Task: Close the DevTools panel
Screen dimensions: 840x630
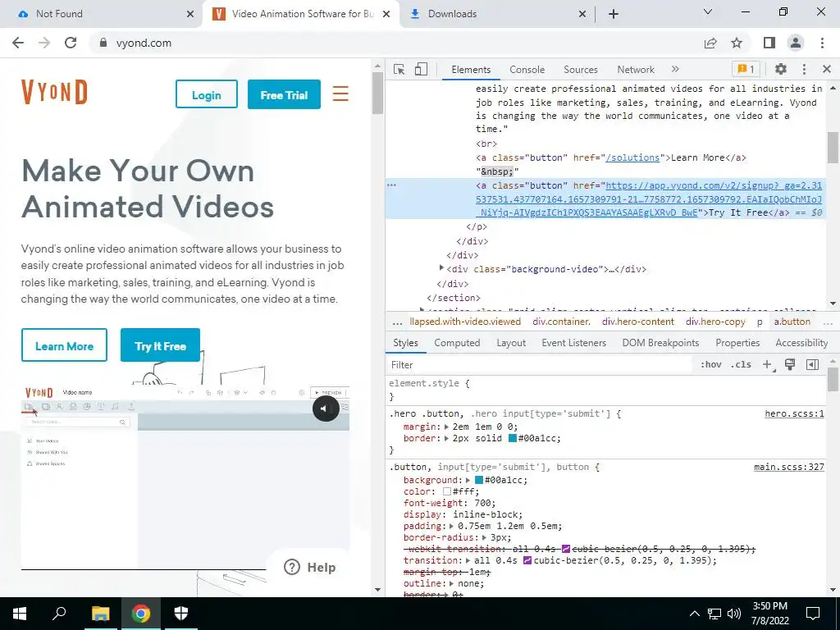Action: tap(827, 69)
